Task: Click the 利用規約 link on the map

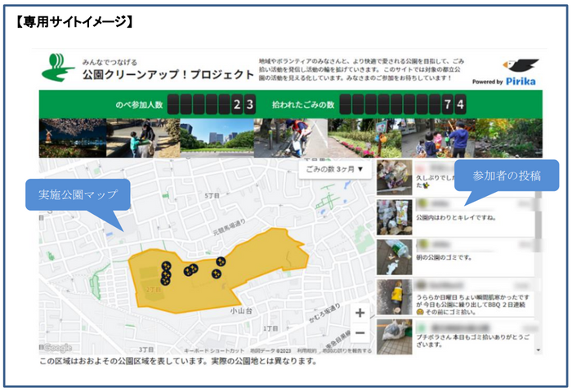Action: 306,351
